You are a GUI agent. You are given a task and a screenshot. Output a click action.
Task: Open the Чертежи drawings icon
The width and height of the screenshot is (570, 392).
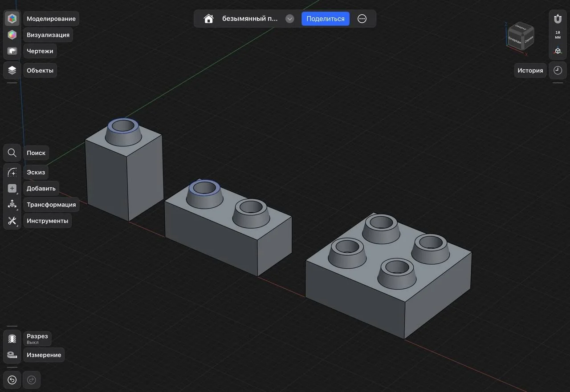[x=12, y=51]
